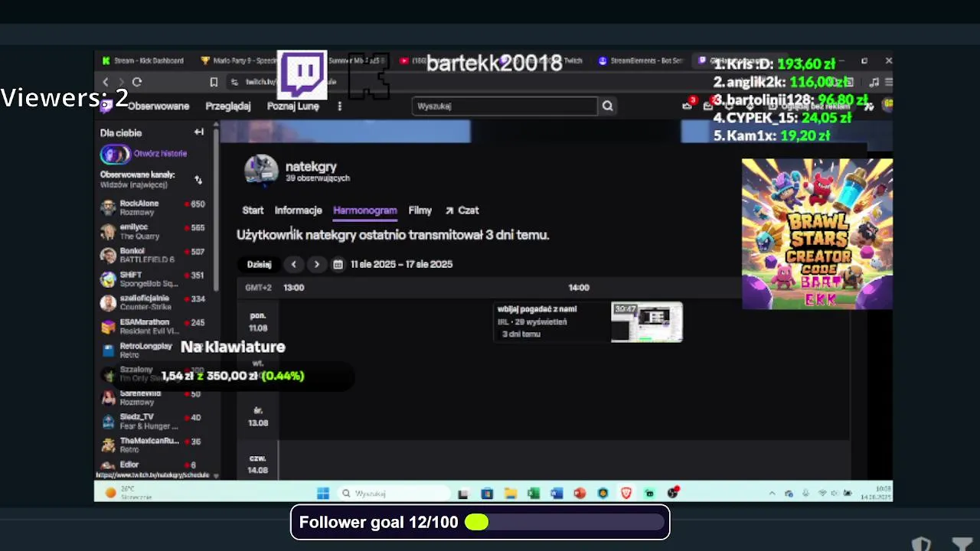Open the browser hamburger menu
980x551 pixels.
[888, 82]
